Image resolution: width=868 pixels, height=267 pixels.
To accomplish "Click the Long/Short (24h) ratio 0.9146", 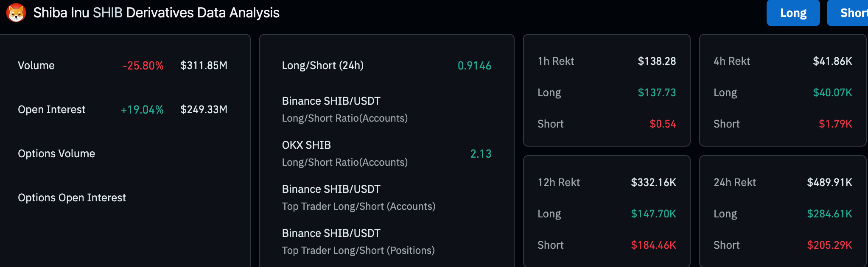I will 474,65.
